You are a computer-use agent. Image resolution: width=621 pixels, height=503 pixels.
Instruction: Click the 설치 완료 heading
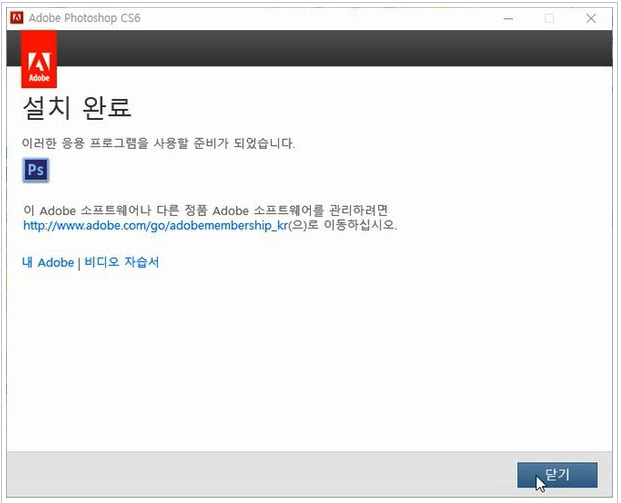click(77, 108)
